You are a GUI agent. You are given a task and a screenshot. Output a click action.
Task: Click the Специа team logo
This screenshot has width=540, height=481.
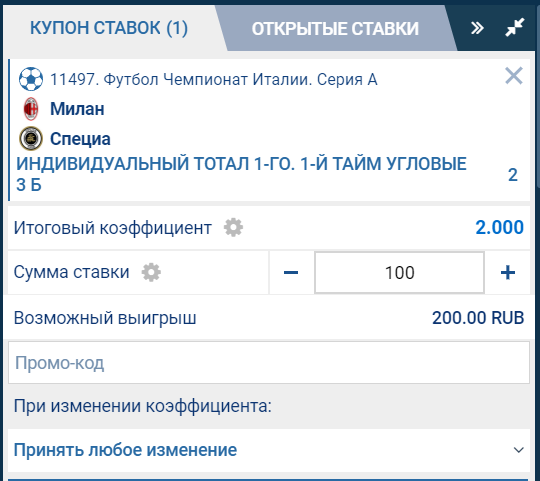click(x=31, y=139)
